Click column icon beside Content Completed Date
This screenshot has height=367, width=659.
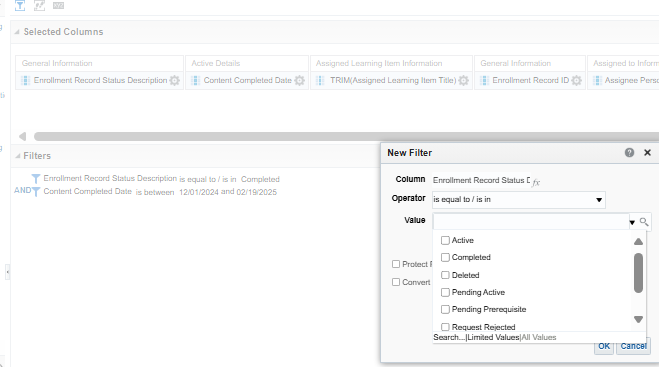[195, 80]
